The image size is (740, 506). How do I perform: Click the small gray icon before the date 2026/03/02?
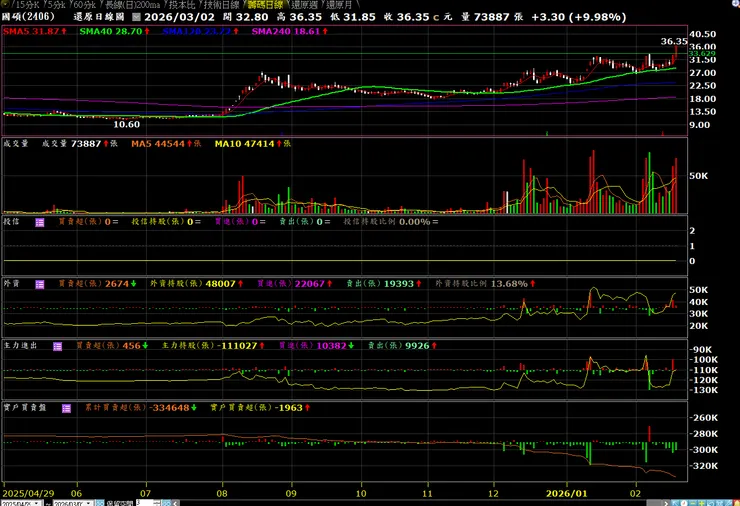(136, 17)
